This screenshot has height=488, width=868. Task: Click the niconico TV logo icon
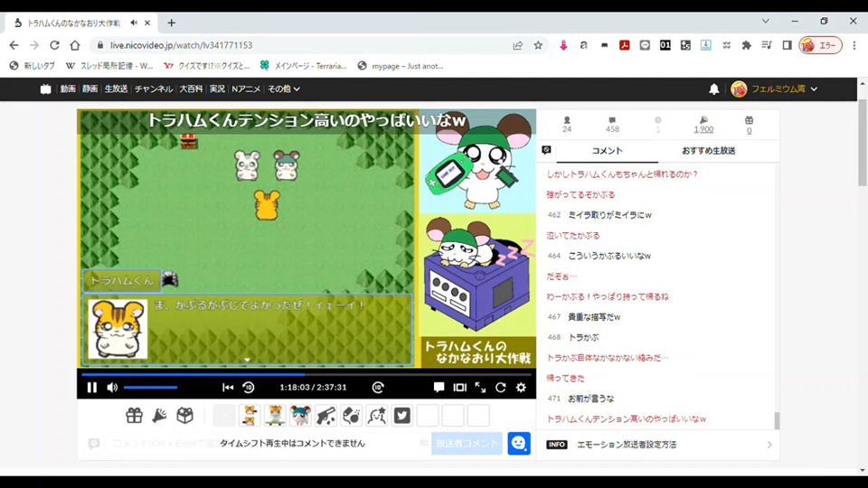point(45,89)
